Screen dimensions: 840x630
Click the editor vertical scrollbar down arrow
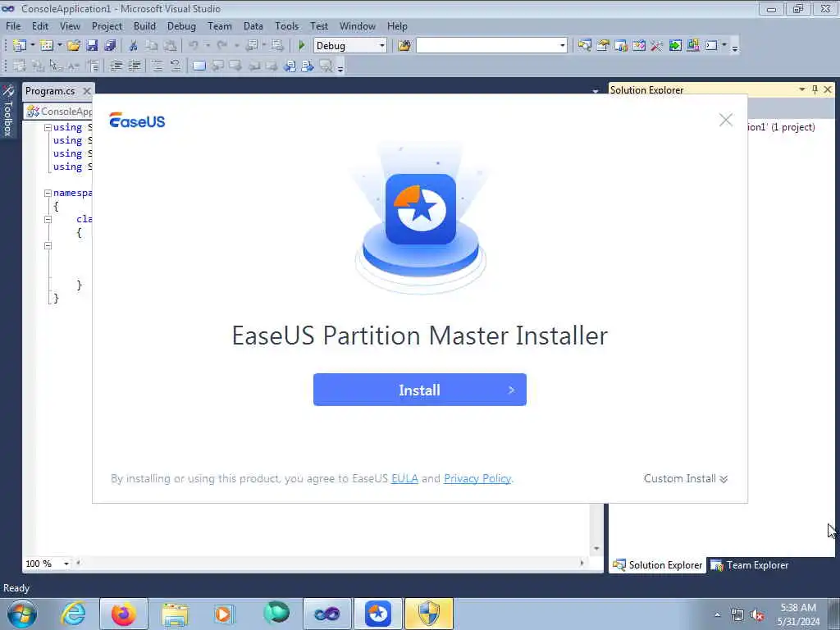click(x=596, y=549)
